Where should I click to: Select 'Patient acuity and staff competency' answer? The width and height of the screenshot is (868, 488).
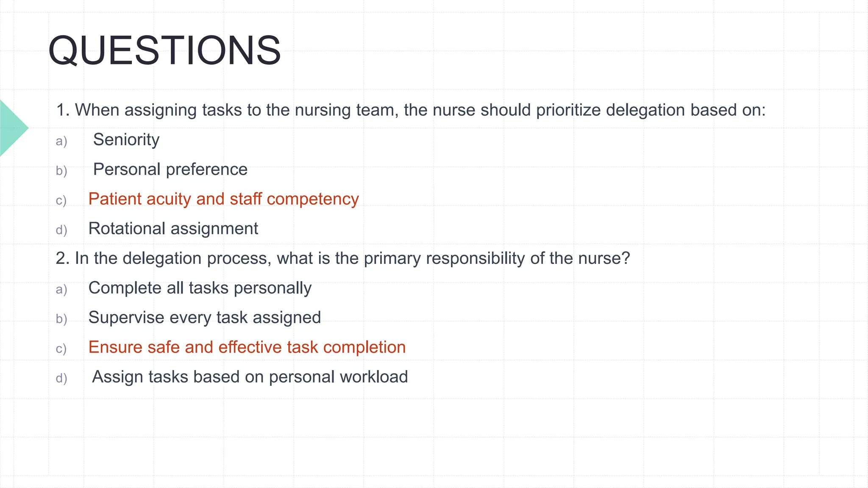(x=224, y=199)
